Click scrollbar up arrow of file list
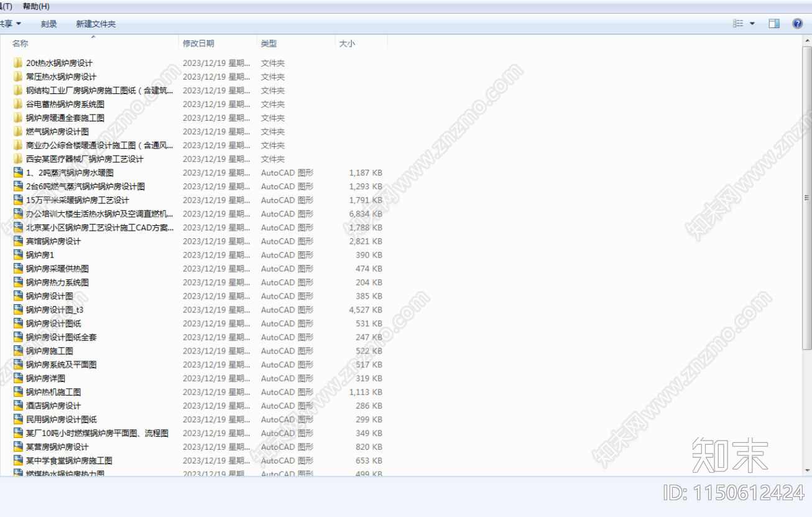 pos(807,40)
